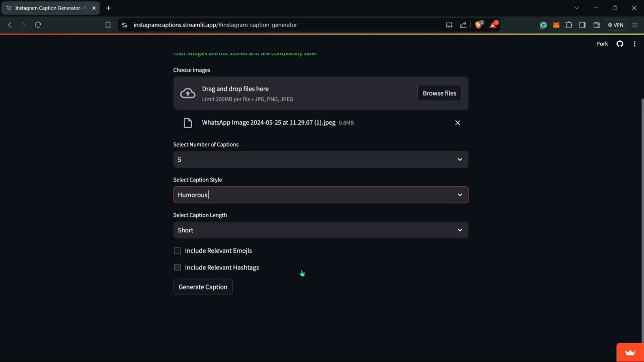Open the MetaMask fox extension
This screenshot has width=644, height=362.
pos(556,25)
